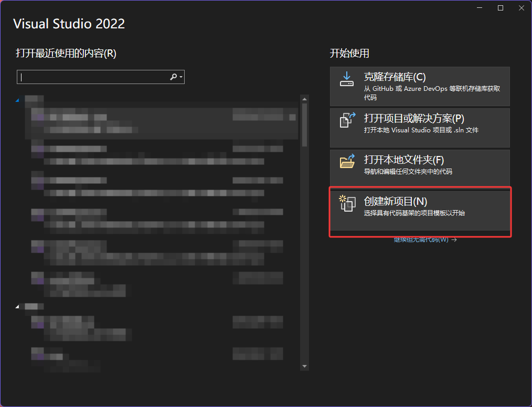Viewport: 532px width, 407px height.
Task: Click the magnifier search icon in search box
Action: click(x=173, y=77)
